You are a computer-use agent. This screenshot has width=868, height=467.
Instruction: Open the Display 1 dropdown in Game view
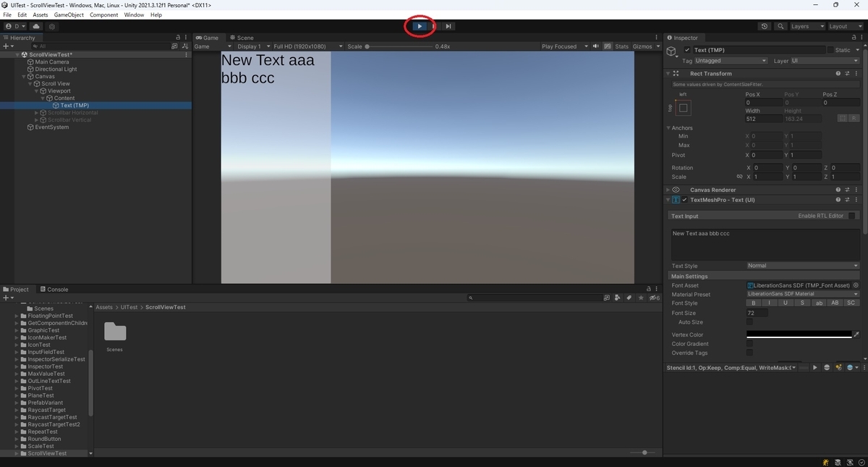(252, 46)
